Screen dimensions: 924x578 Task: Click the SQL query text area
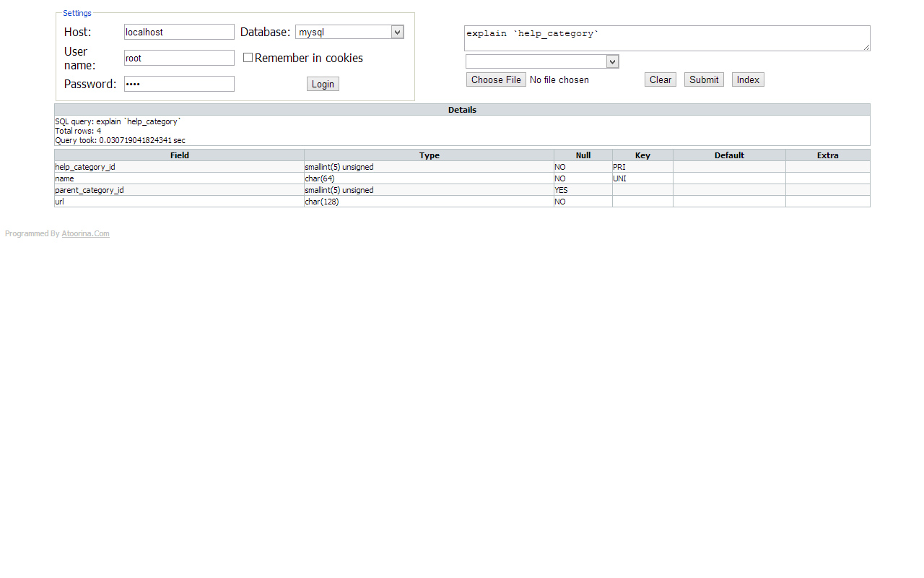click(667, 38)
